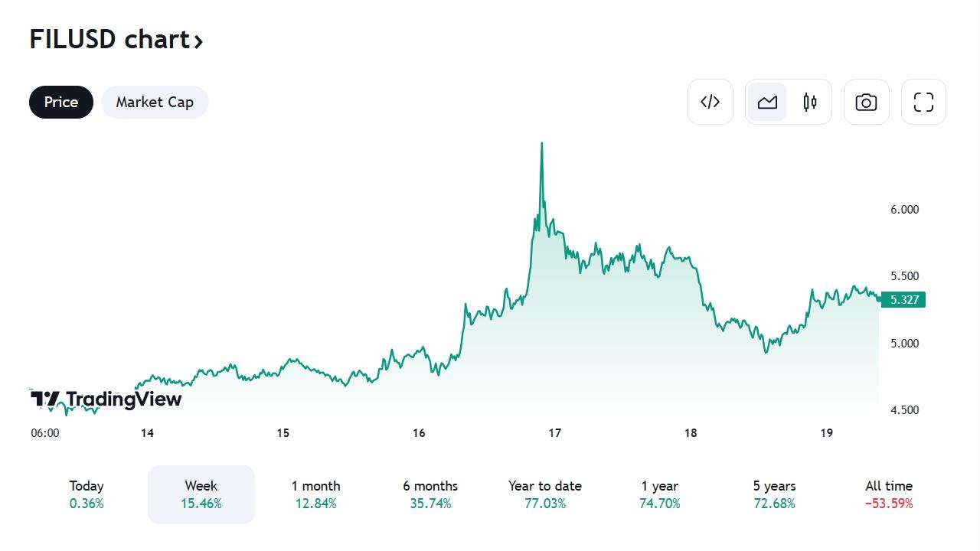Show the 1 year range
Viewport: 980px width, 551px height.
click(659, 494)
